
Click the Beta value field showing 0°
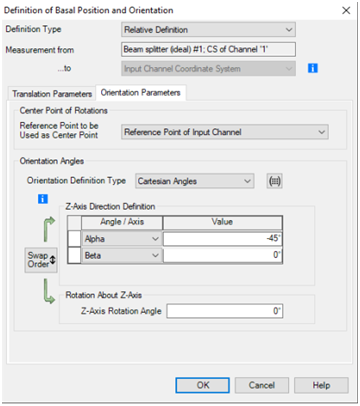[x=223, y=255]
